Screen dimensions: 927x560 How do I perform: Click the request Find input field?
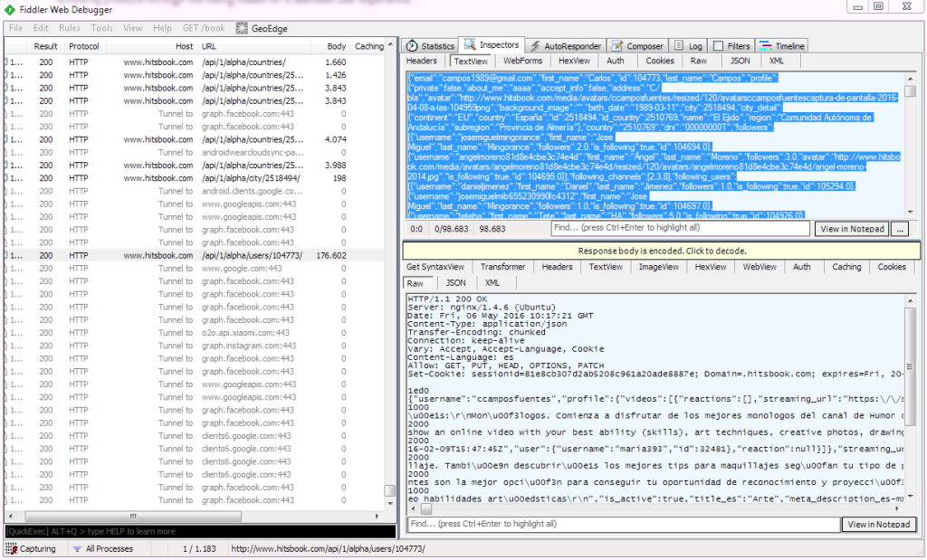[680, 228]
